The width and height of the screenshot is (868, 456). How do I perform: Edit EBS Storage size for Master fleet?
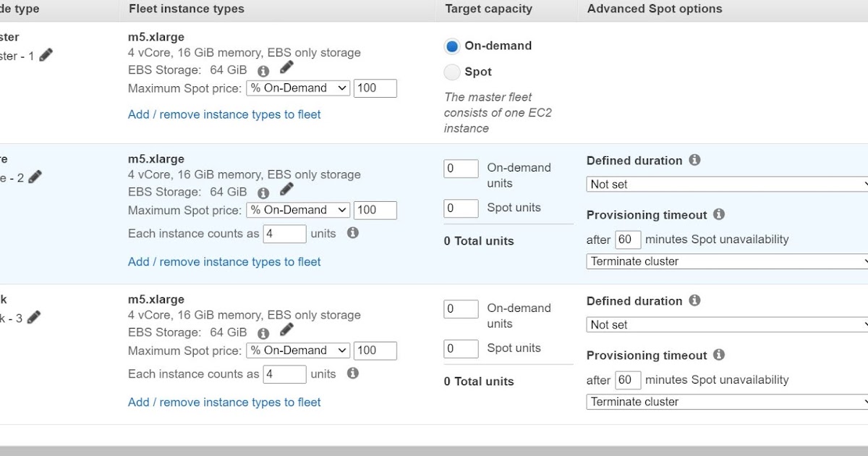(x=286, y=67)
